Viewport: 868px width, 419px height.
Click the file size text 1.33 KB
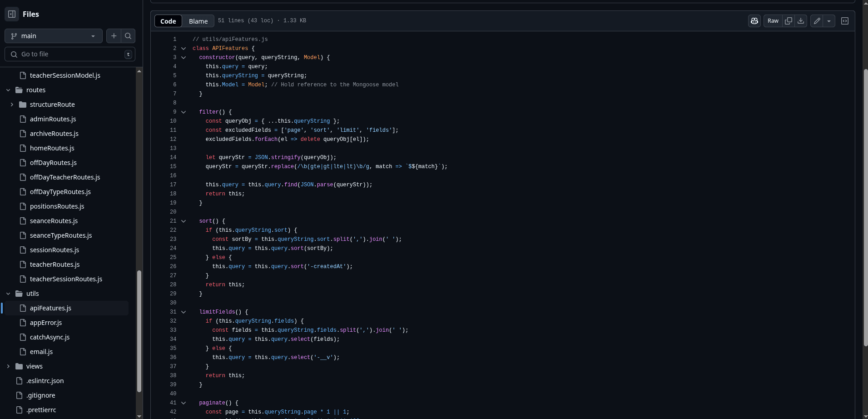[x=295, y=20]
